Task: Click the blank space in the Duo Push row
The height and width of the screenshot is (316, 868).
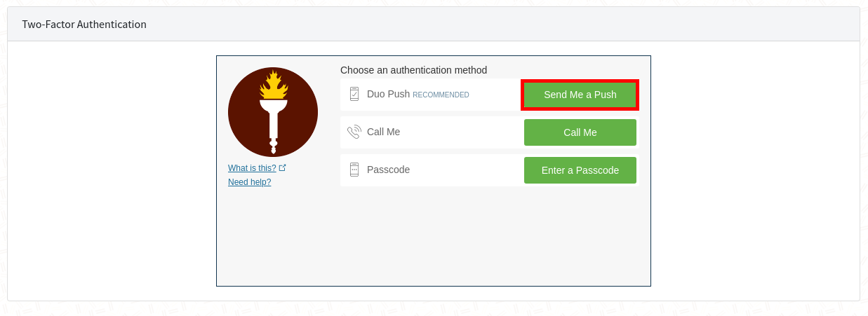Action: [495, 95]
